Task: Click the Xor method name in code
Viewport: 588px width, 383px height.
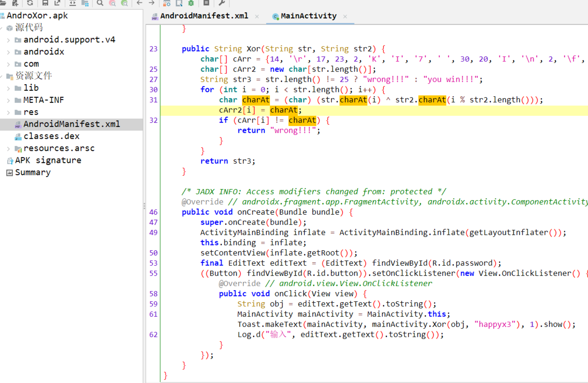Action: 254,49
